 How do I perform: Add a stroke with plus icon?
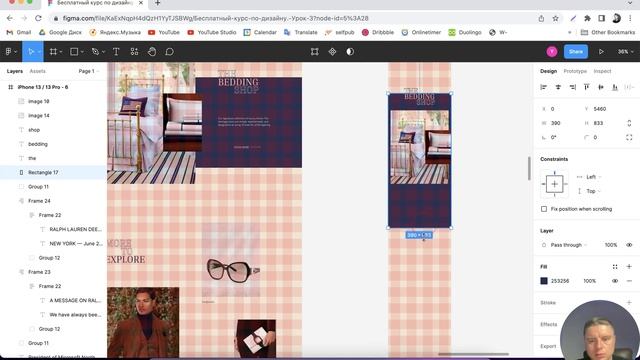pyautogui.click(x=629, y=302)
